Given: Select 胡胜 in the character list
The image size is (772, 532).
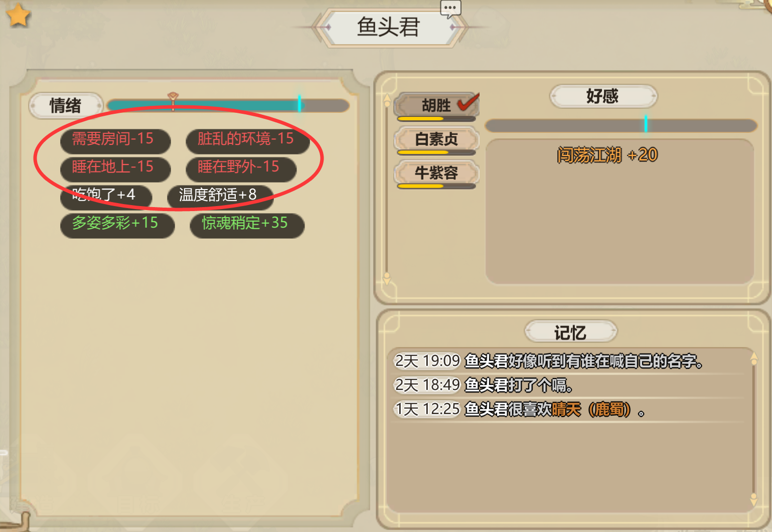Looking at the screenshot, I should [x=436, y=105].
